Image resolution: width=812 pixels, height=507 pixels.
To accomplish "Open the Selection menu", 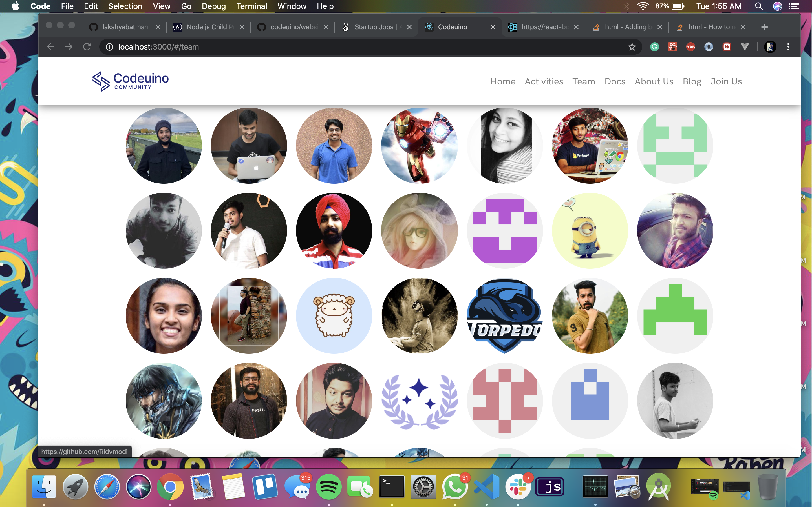I will pos(125,6).
